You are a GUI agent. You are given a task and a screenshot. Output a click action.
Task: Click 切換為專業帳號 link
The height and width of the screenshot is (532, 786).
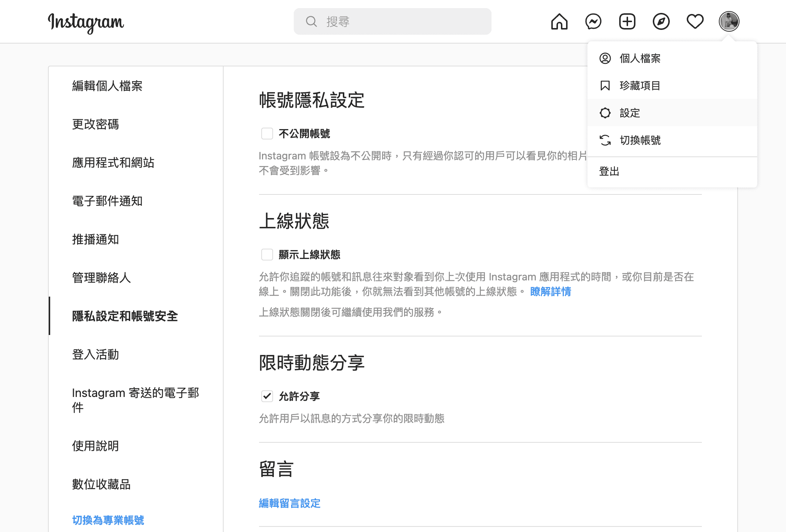108,520
